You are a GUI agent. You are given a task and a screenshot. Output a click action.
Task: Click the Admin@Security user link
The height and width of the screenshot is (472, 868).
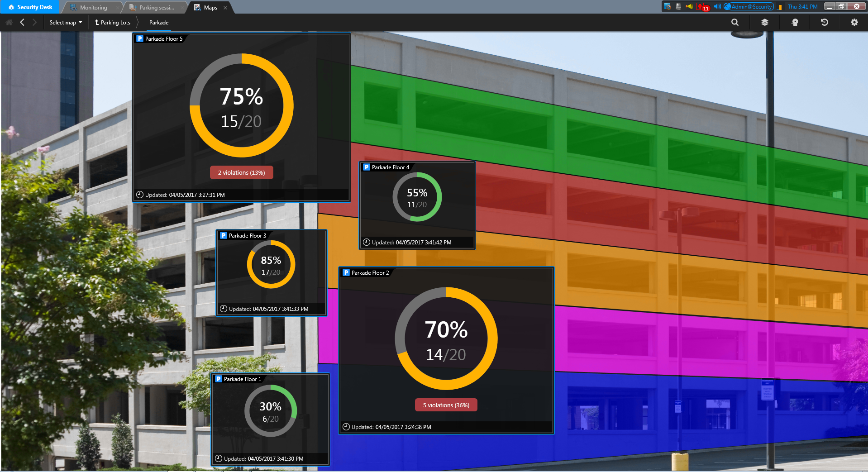click(x=751, y=7)
